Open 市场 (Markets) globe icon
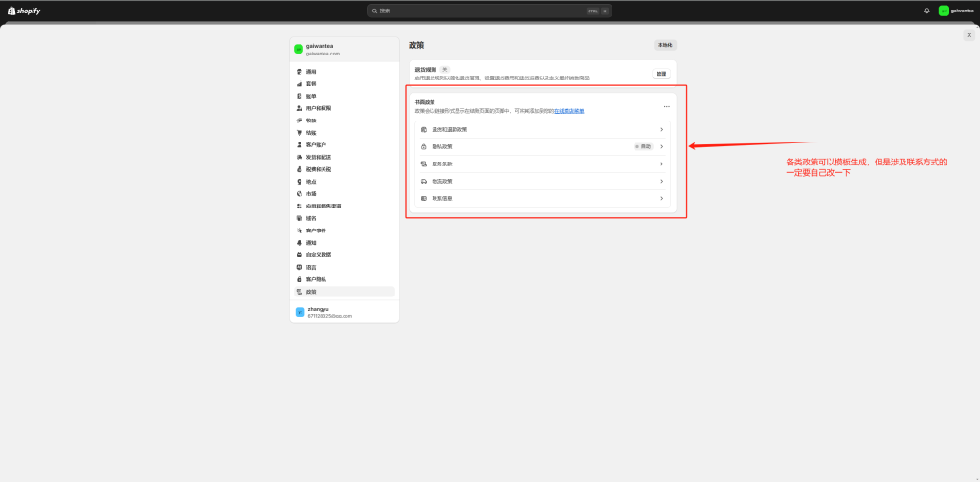The image size is (980, 482). pos(300,194)
